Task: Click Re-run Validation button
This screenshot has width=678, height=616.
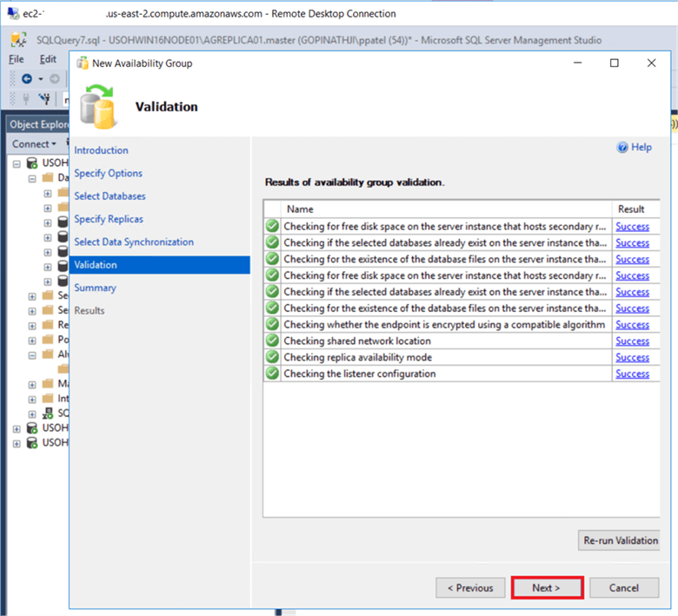Action: pyautogui.click(x=620, y=540)
